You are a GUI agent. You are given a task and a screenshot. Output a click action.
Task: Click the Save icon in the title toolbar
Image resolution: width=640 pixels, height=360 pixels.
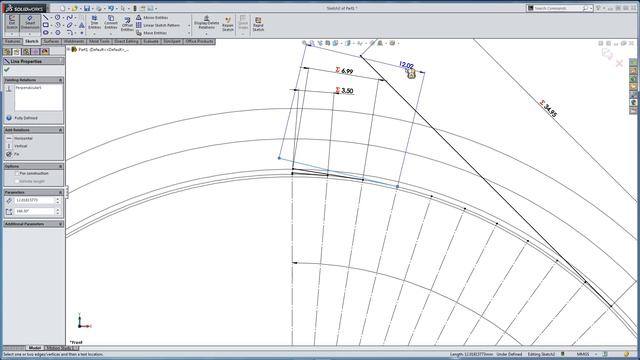(x=87, y=8)
